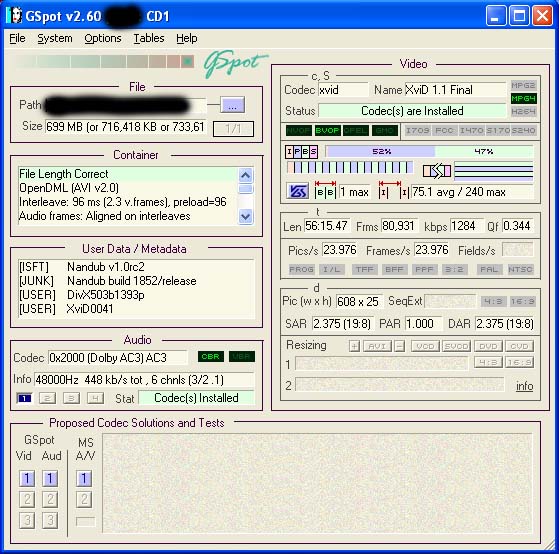The image size is (559, 554).
Task: Click the lit BVOP indicator
Action: point(327,130)
